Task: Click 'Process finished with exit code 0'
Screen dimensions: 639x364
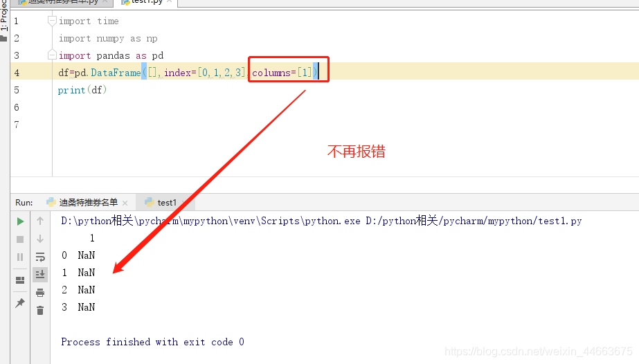Action: click(x=152, y=342)
